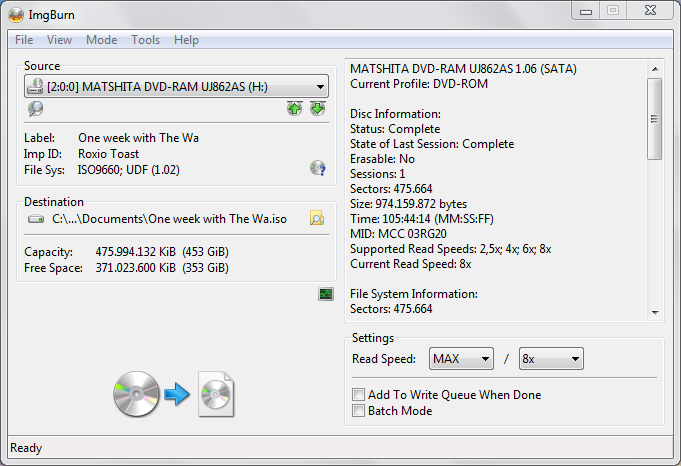681x466 pixels.
Task: Open the source drive MATSHITA DVD-RAM dropdown
Action: pos(176,87)
